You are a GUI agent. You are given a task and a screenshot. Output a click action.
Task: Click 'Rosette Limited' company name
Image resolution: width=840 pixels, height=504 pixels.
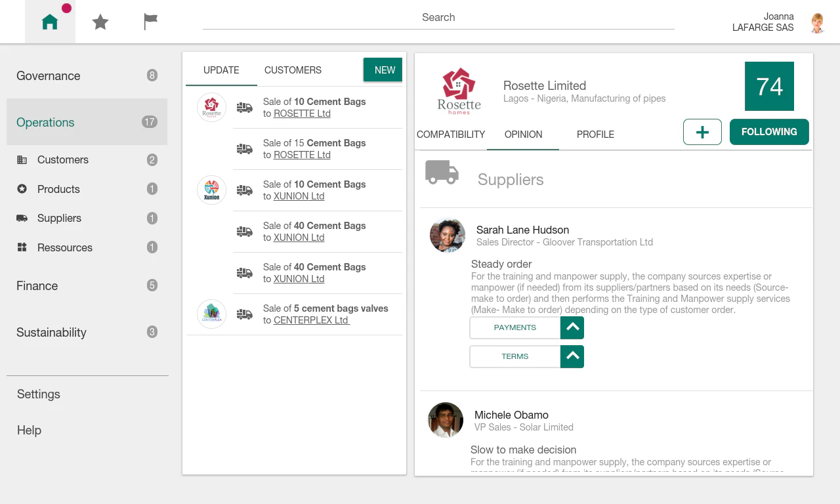pyautogui.click(x=545, y=85)
